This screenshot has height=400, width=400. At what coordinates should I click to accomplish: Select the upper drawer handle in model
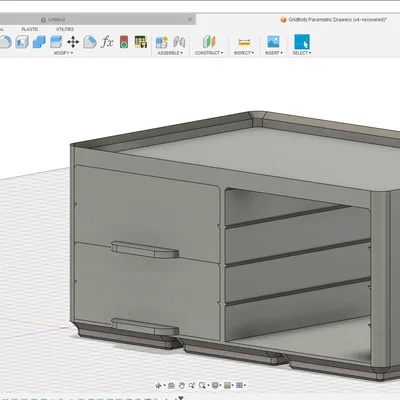click(x=145, y=250)
